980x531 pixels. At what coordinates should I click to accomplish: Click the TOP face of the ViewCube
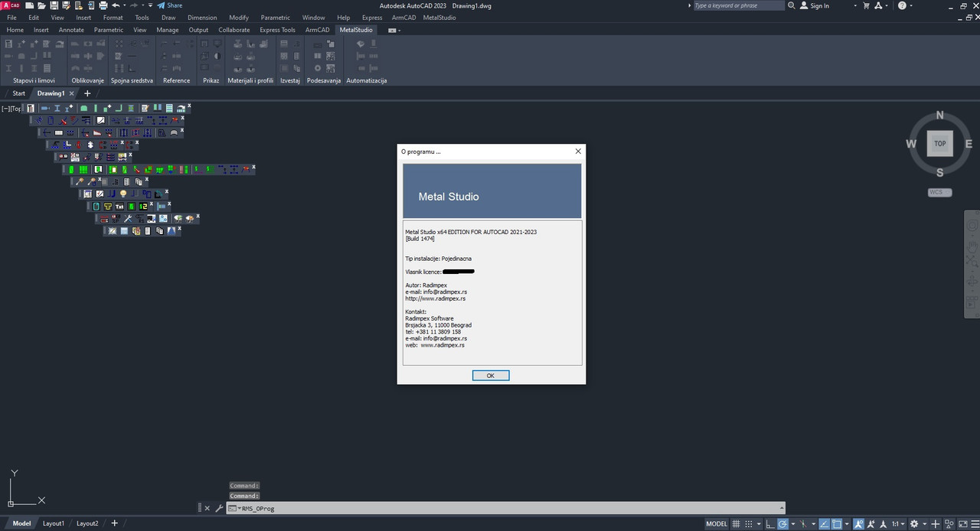click(939, 143)
